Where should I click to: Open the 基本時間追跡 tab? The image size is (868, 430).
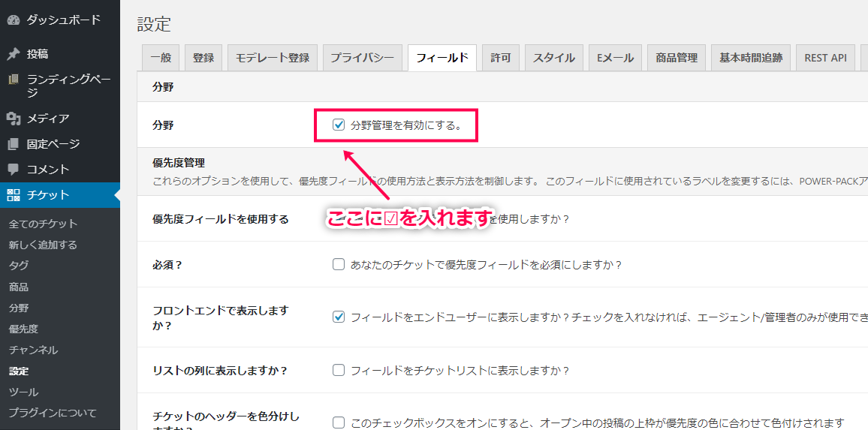click(751, 58)
